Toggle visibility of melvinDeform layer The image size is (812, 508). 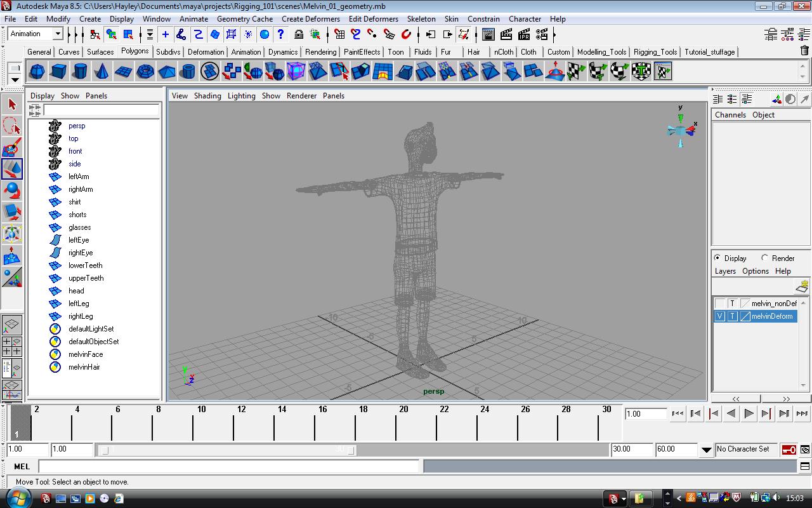719,316
